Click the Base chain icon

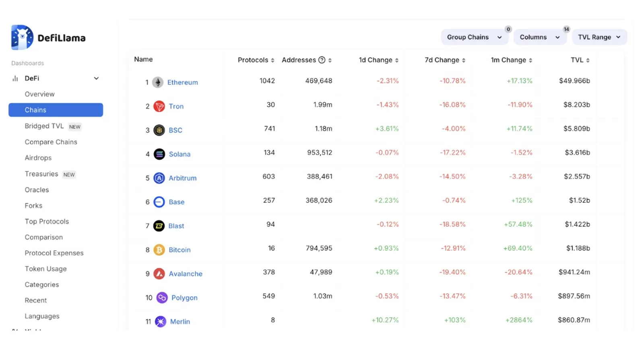(159, 202)
